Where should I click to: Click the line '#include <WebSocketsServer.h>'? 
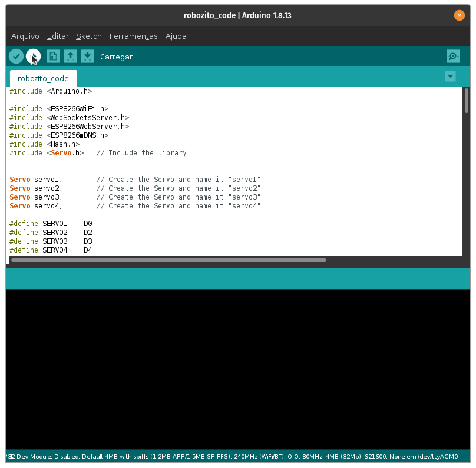(69, 117)
